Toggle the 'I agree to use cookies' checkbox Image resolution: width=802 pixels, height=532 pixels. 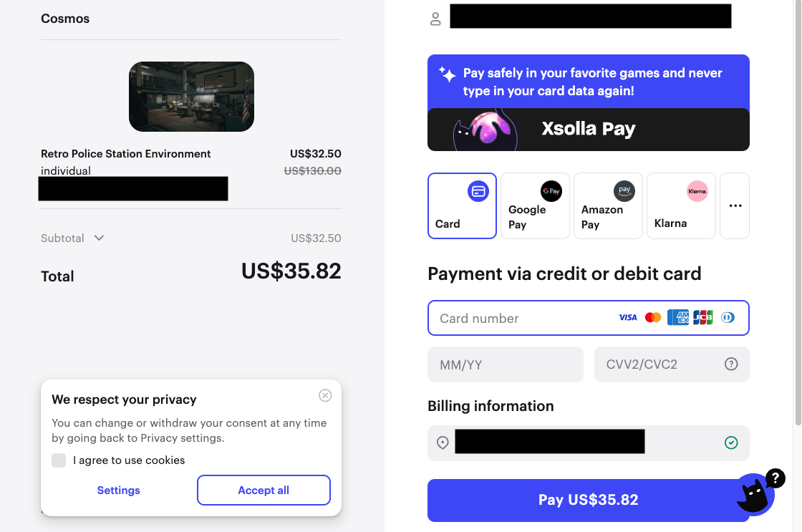pyautogui.click(x=59, y=460)
